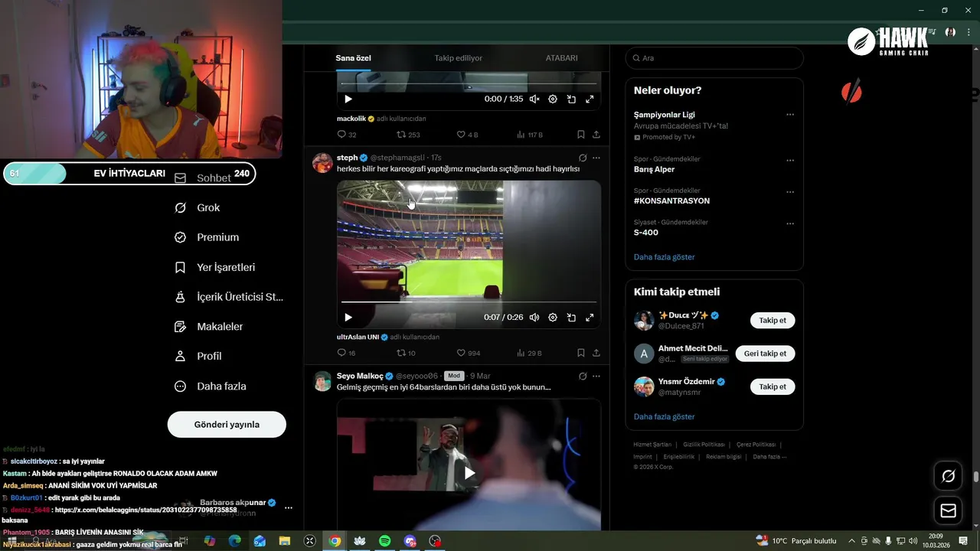Open Yer İşaretleri bookmarks
Viewport: 980px width, 551px height.
click(215, 267)
